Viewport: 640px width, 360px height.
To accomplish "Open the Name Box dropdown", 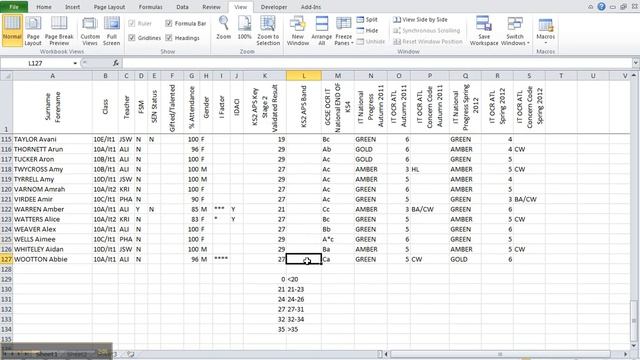I will tap(75, 63).
